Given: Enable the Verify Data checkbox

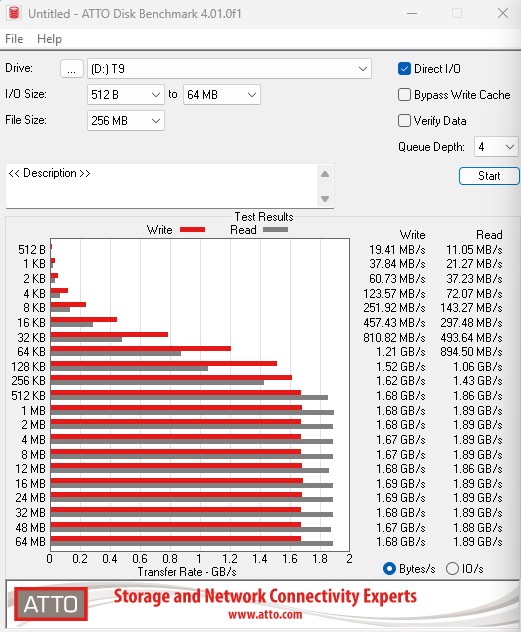Looking at the screenshot, I should (404, 121).
